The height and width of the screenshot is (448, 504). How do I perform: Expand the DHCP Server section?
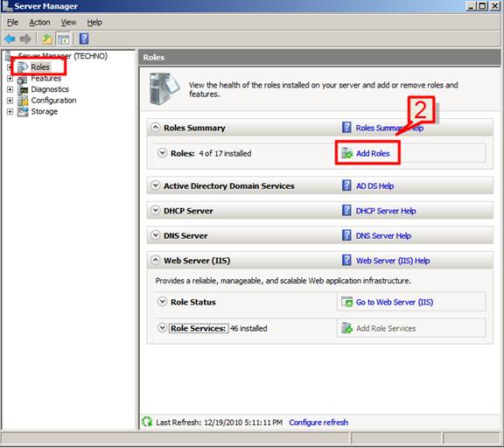tap(155, 211)
